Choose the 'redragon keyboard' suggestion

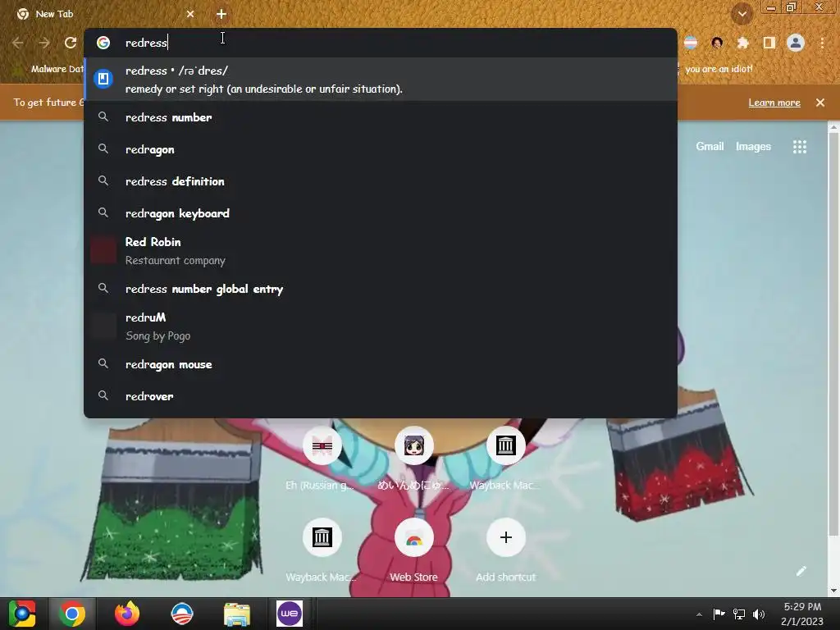click(x=381, y=213)
